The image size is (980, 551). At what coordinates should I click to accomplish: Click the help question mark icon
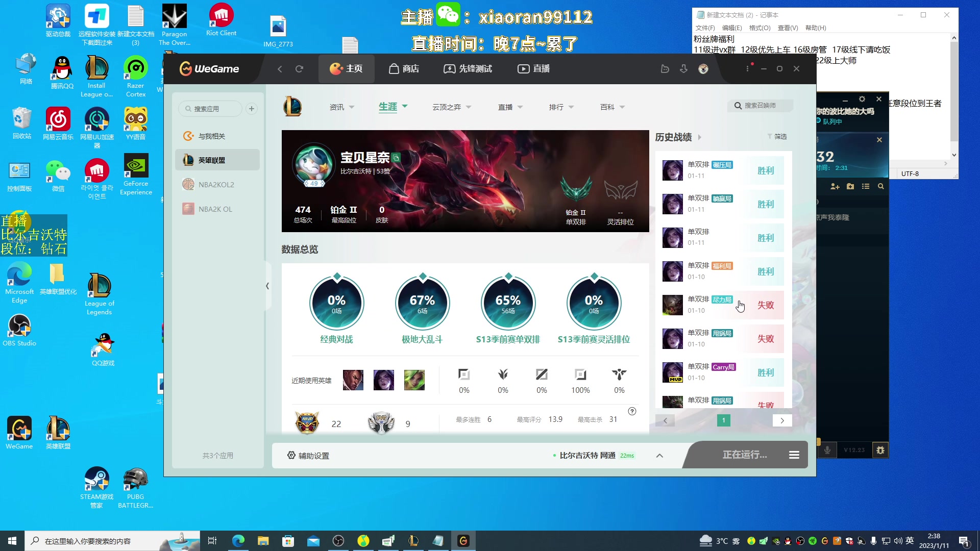(632, 411)
